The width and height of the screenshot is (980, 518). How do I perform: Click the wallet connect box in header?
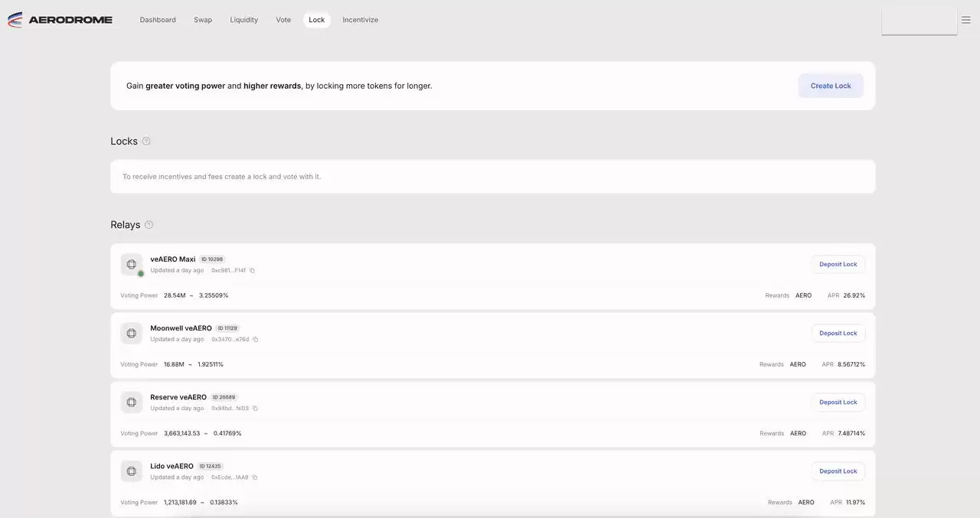coord(919,21)
